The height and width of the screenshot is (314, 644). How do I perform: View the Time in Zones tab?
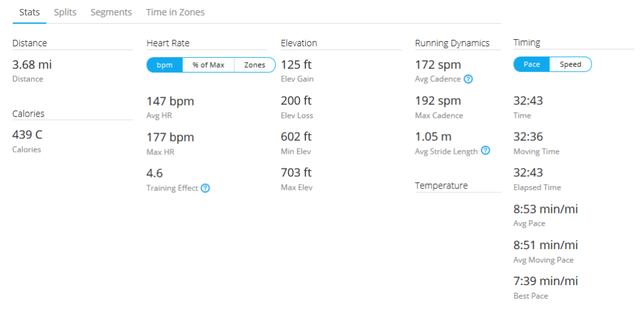pos(175,12)
